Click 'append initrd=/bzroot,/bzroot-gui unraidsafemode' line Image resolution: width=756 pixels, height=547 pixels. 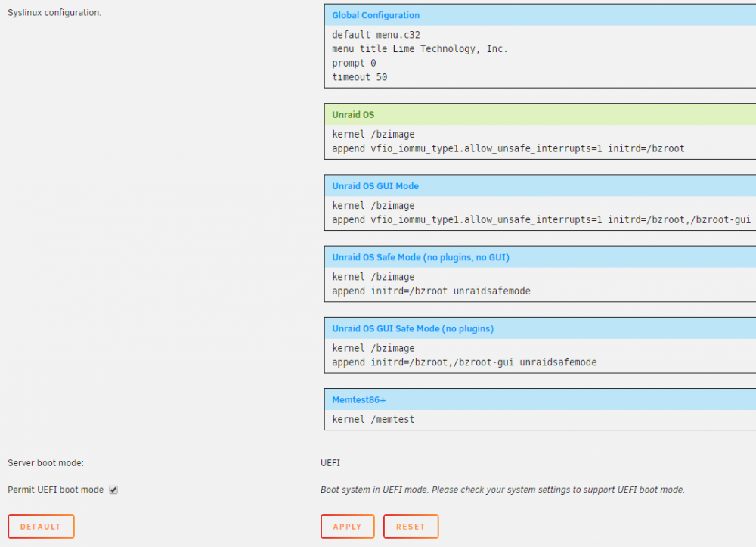(464, 362)
